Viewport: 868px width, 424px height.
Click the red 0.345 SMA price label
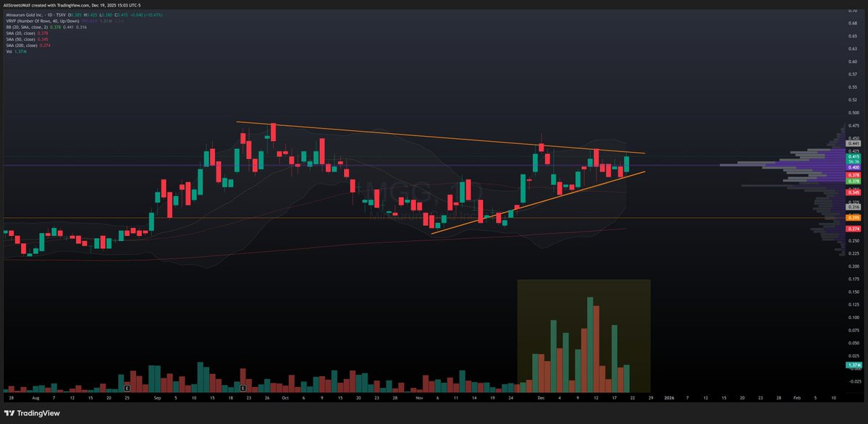tap(853, 192)
